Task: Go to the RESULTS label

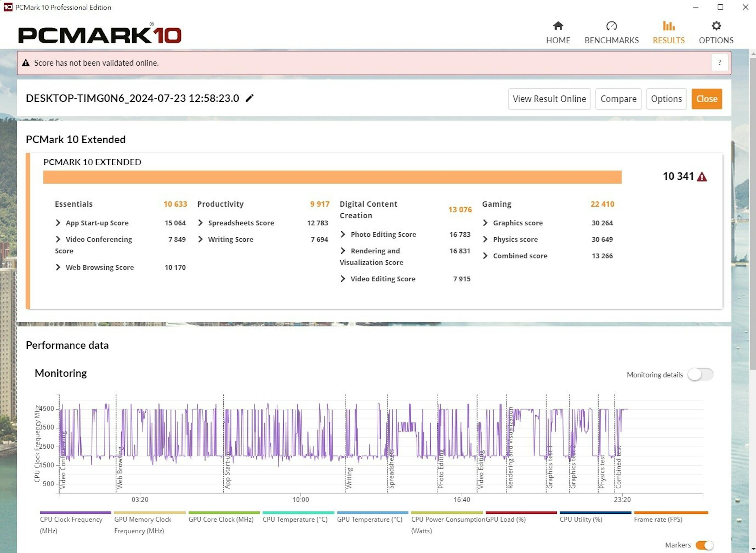Action: pyautogui.click(x=668, y=40)
